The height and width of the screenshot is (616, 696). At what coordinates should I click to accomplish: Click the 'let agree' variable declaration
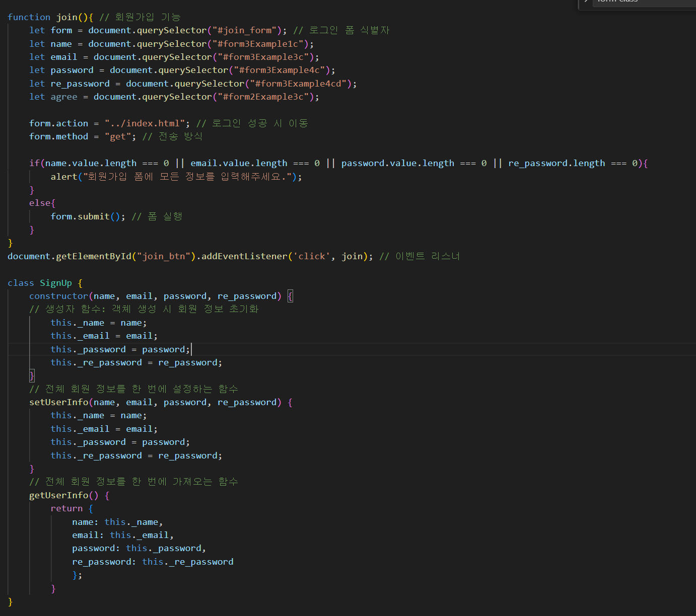click(x=53, y=97)
